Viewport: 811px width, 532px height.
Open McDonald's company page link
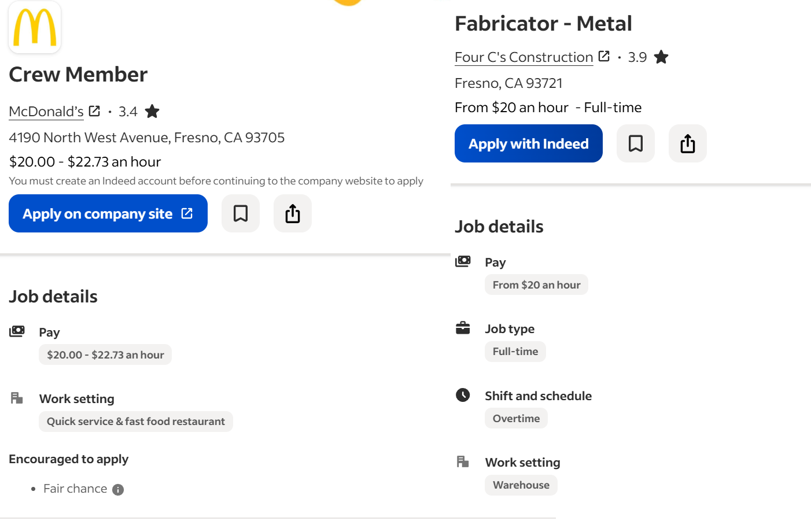pos(46,112)
